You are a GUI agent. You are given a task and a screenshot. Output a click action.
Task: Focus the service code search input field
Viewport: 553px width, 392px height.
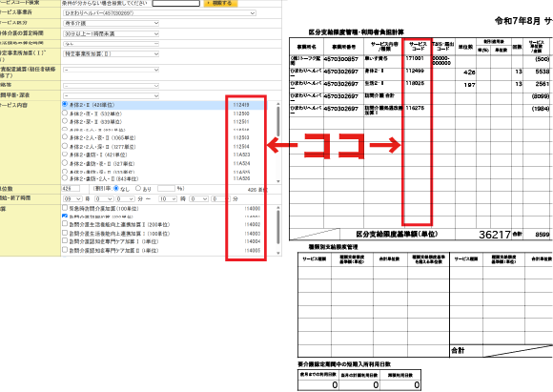point(176,3)
